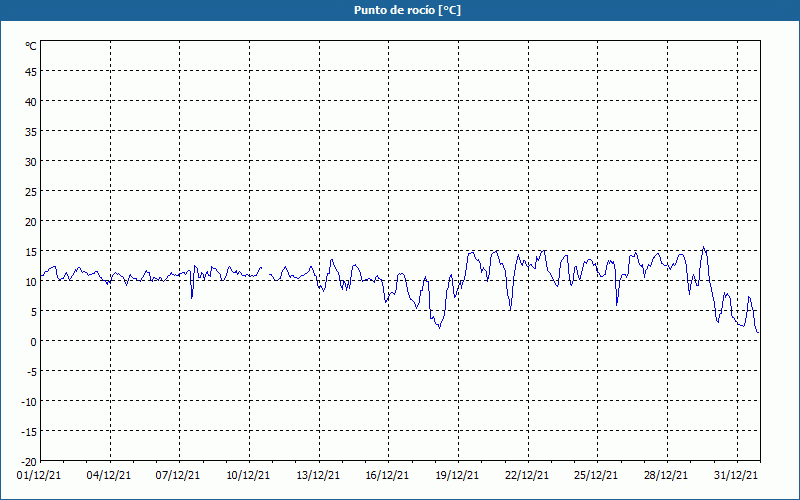Click the chart title 'Punto de rocío [°C]'
The image size is (800, 500).
point(407,10)
